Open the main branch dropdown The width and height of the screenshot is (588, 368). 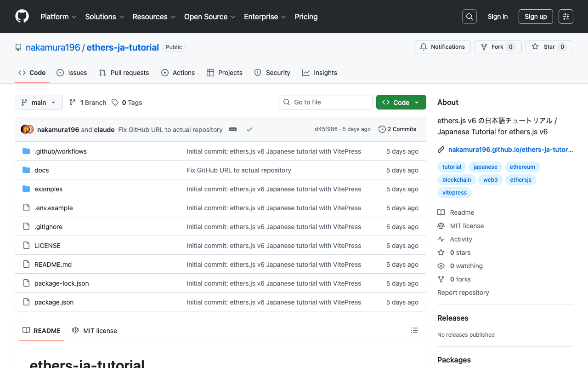39,102
